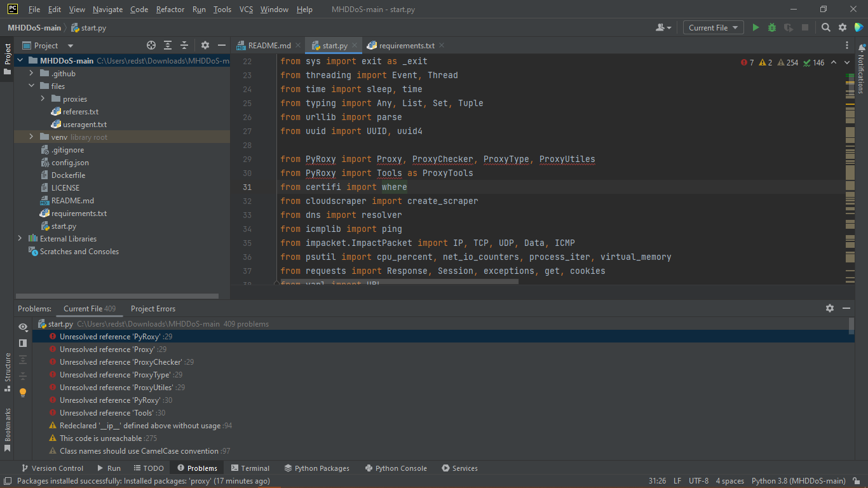The image size is (868, 488).
Task: Close the start.py editor tab
Action: 356,45
